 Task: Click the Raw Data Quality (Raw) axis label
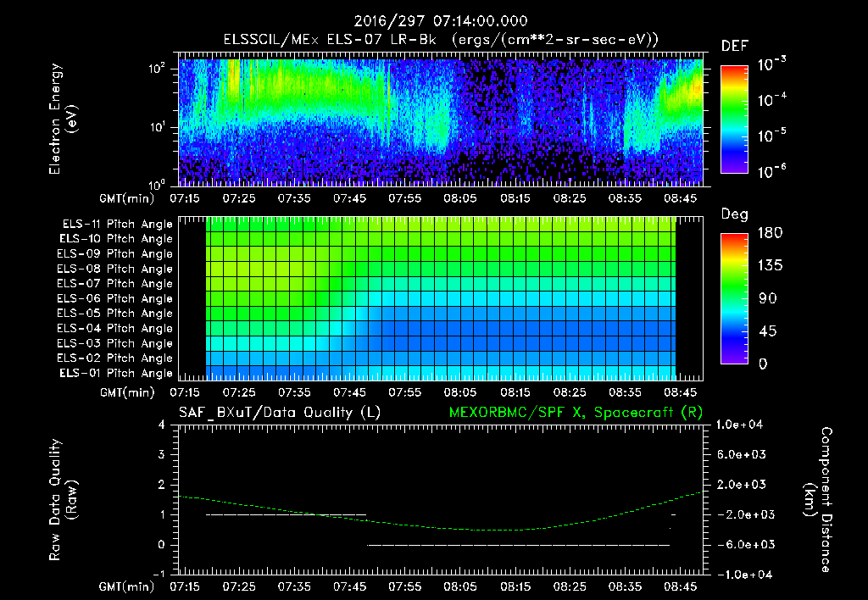63,500
